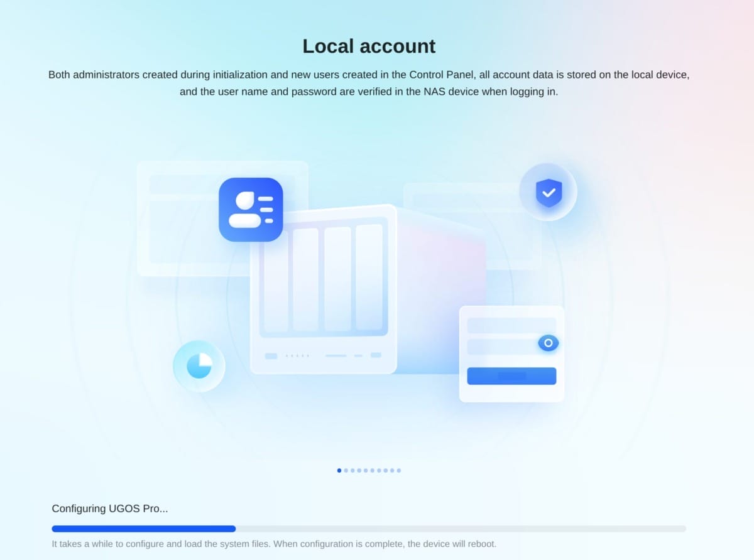This screenshot has width=754, height=560.
Task: Click the blue eye password visibility icon
Action: (x=548, y=343)
